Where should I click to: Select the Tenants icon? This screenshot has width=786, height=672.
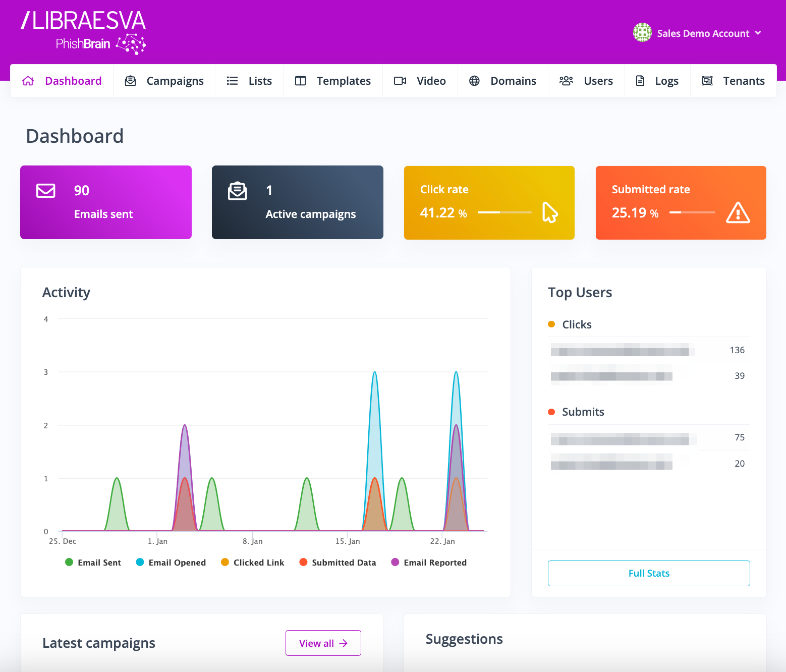pos(707,81)
